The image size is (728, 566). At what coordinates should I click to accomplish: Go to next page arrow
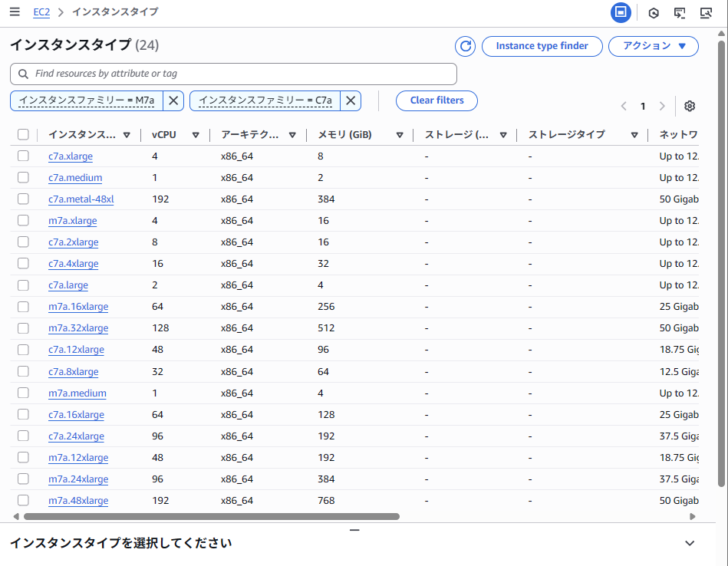point(662,106)
